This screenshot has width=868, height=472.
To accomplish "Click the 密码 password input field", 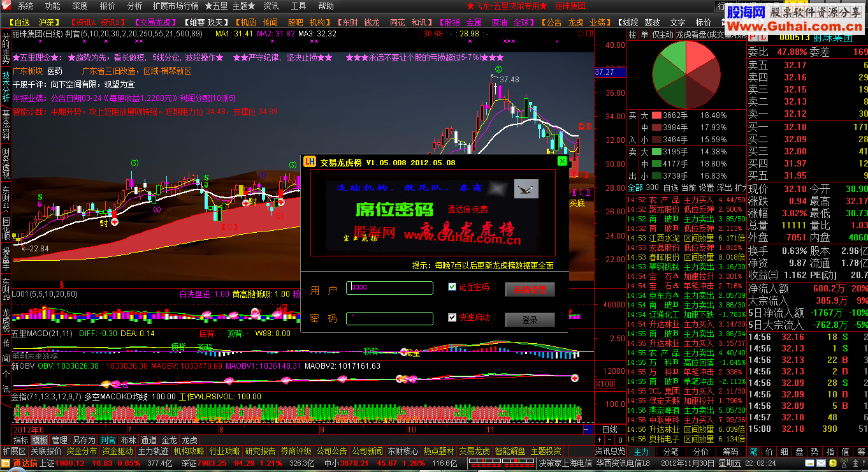I will coord(390,318).
